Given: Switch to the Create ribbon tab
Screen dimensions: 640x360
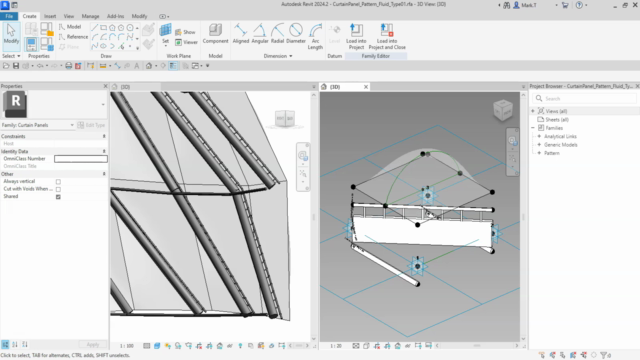Looking at the screenshot, I should (x=29, y=16).
